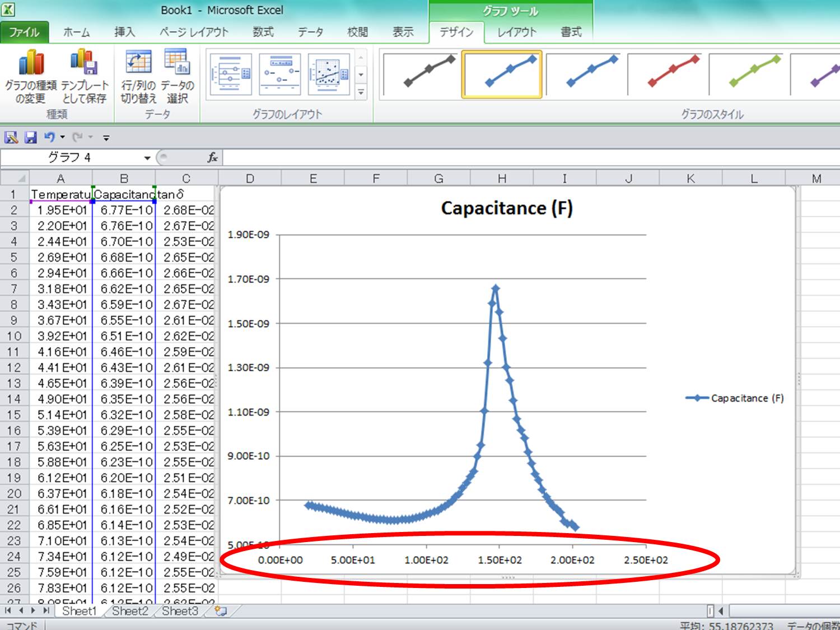Viewport: 840px width, 630px height.
Task: Click cell A14 with value 4.90E+01
Action: pyautogui.click(x=60, y=399)
